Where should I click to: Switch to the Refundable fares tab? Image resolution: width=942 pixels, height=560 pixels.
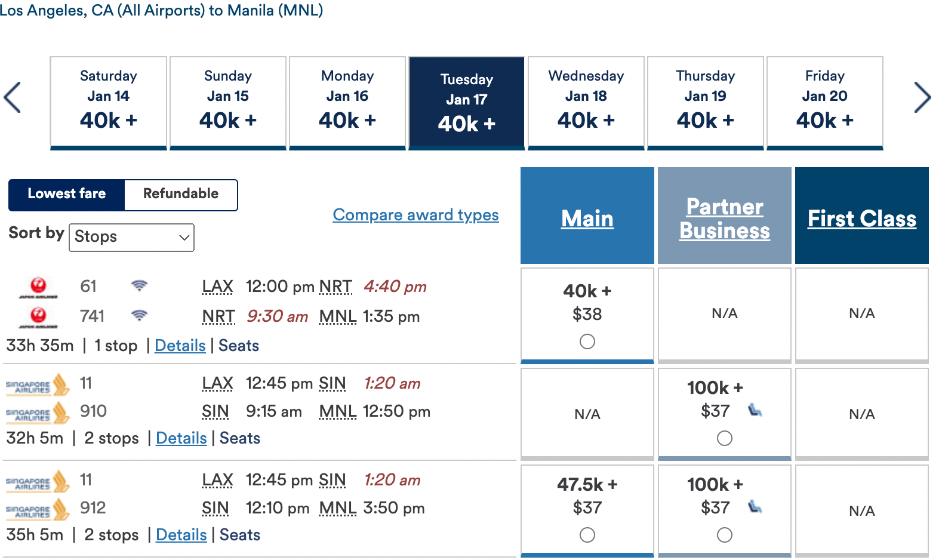[180, 194]
